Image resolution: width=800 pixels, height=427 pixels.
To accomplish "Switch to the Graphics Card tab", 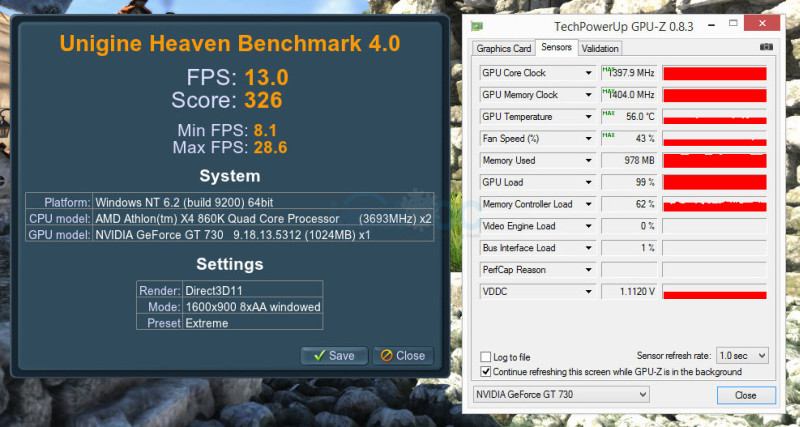I will [x=504, y=48].
